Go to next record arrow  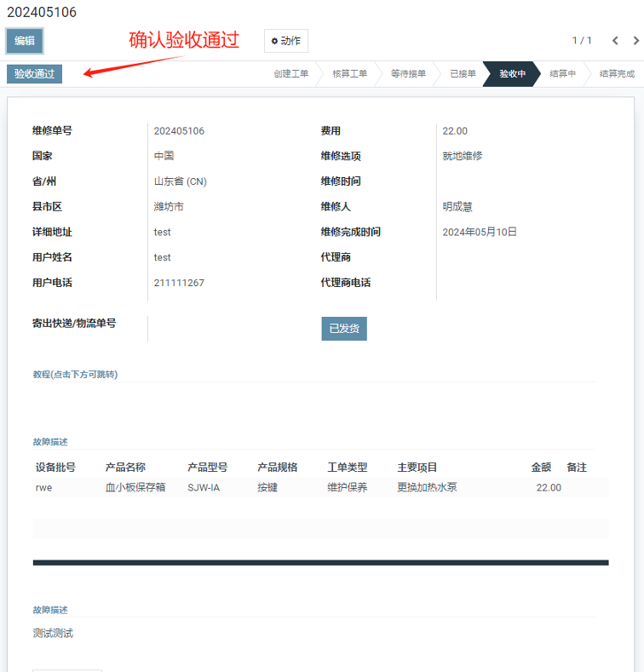tap(635, 41)
